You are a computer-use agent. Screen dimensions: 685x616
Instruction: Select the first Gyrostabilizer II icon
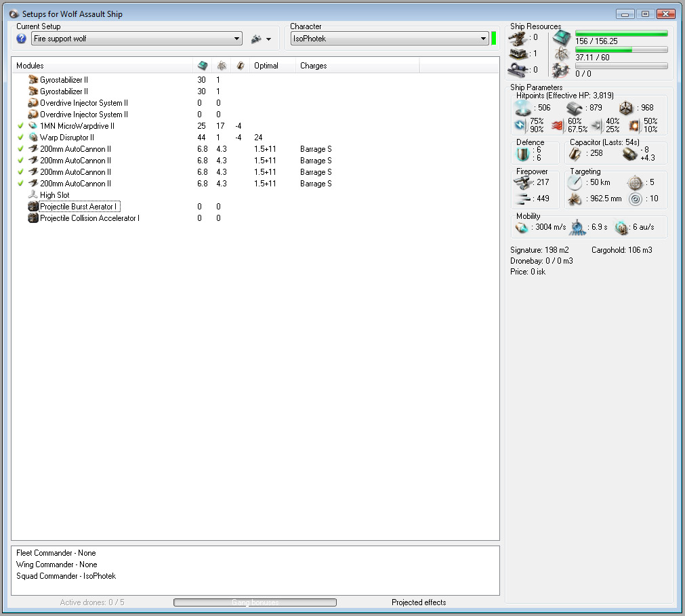tap(33, 79)
